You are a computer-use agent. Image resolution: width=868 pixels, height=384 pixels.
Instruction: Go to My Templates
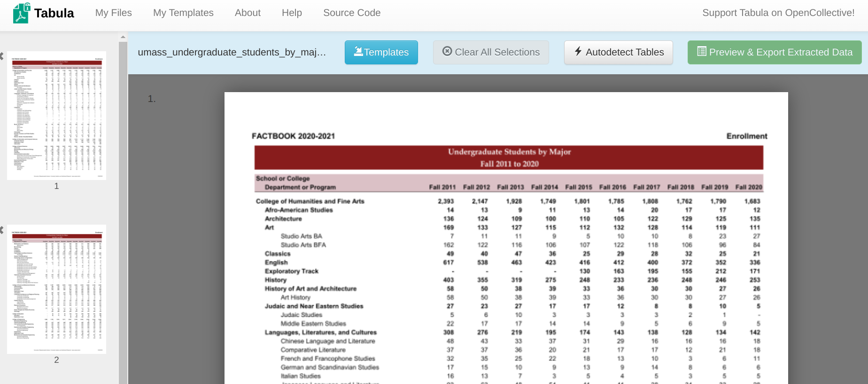(183, 13)
